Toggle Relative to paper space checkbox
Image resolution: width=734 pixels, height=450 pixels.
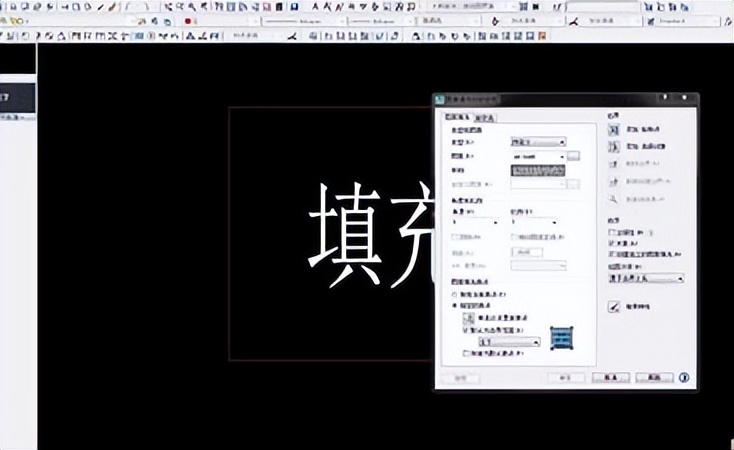pyautogui.click(x=514, y=237)
